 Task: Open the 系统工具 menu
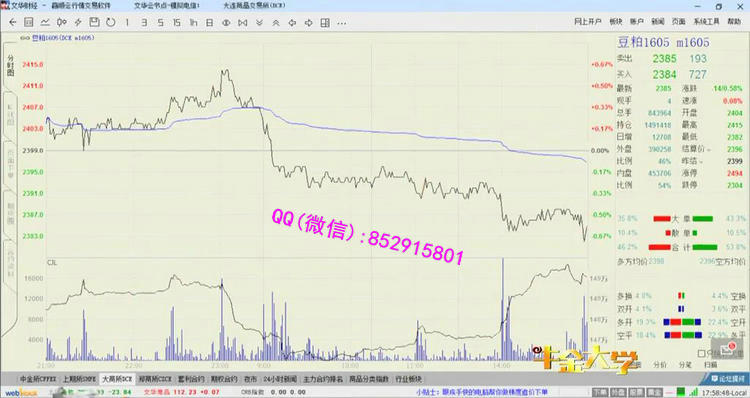click(706, 22)
